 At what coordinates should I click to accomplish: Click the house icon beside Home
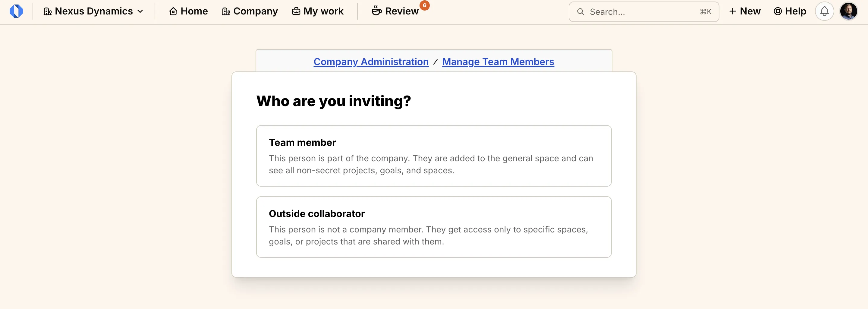(173, 11)
